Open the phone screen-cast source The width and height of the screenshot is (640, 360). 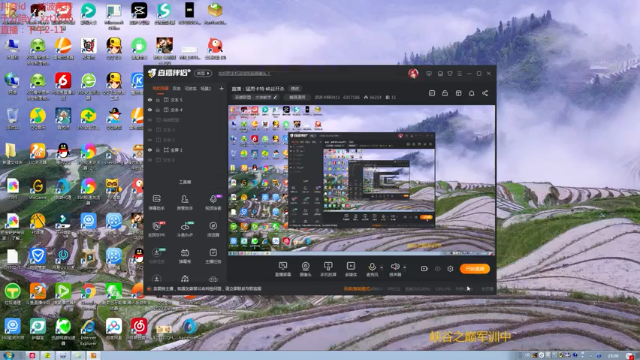[328, 267]
